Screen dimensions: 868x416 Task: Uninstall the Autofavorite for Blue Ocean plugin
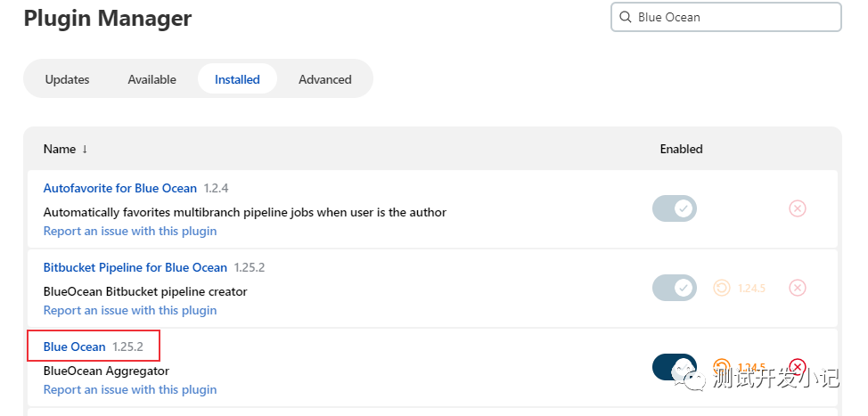[798, 208]
